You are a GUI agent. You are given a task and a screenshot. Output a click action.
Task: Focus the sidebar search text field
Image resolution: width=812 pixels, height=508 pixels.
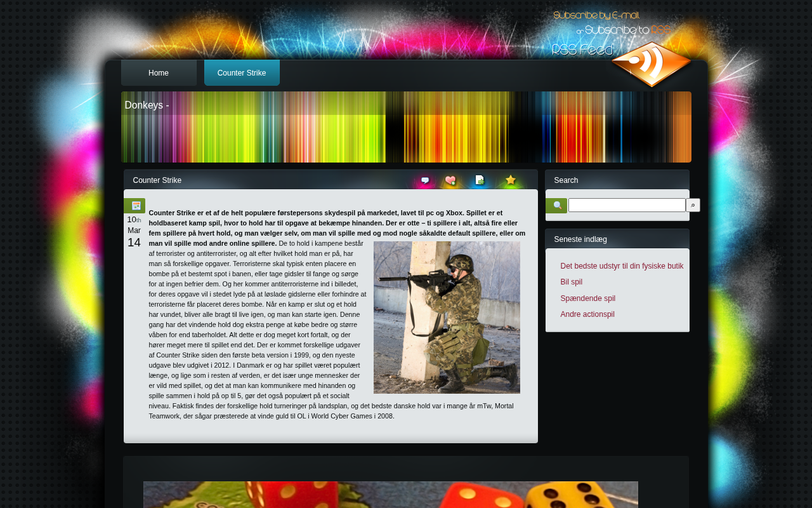[626, 205]
